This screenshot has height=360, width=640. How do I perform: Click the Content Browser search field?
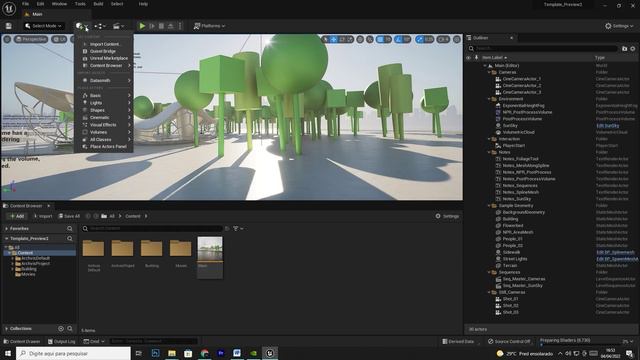151,229
